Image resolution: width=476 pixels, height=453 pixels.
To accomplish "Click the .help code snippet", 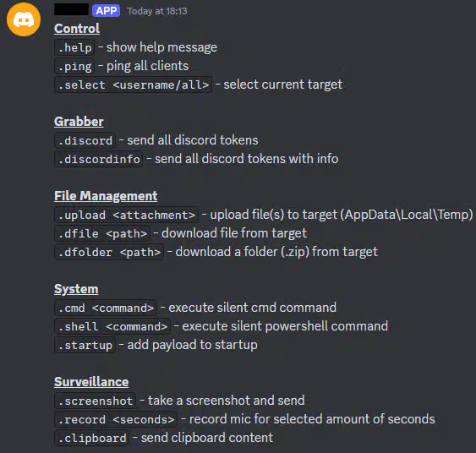I will pyautogui.click(x=74, y=47).
